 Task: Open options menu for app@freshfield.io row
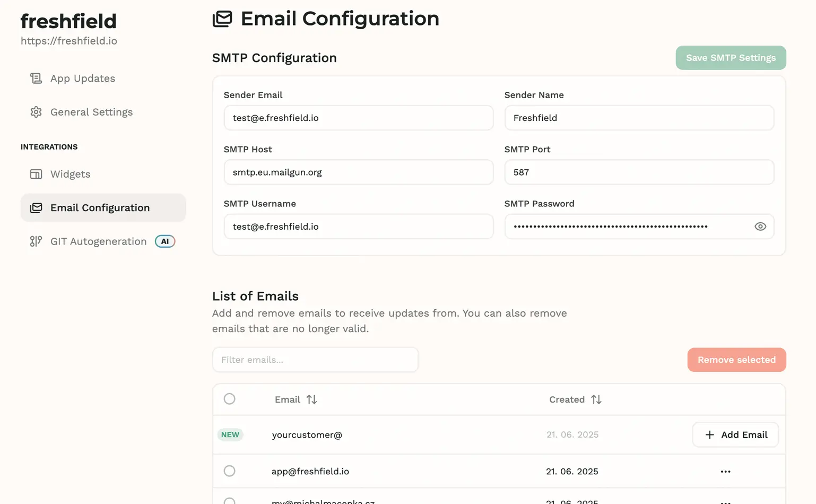pyautogui.click(x=725, y=472)
